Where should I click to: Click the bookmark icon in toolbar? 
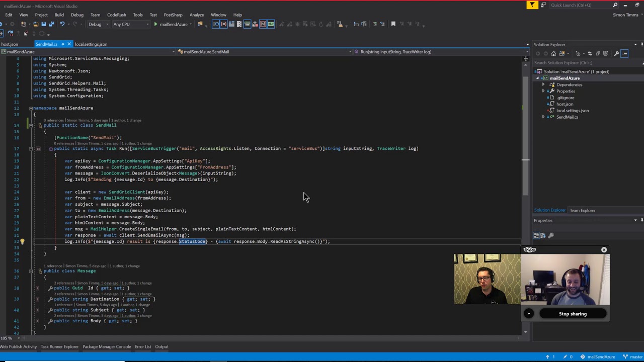pos(393,24)
